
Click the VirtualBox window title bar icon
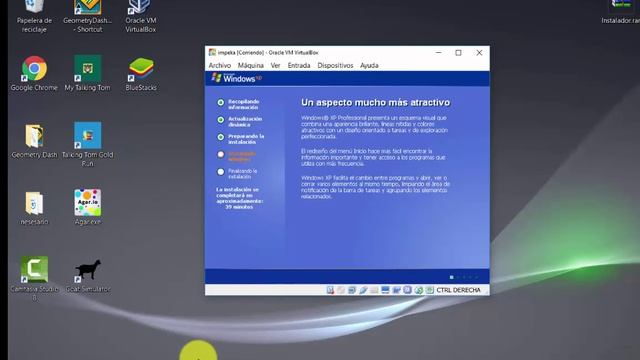[x=212, y=52]
